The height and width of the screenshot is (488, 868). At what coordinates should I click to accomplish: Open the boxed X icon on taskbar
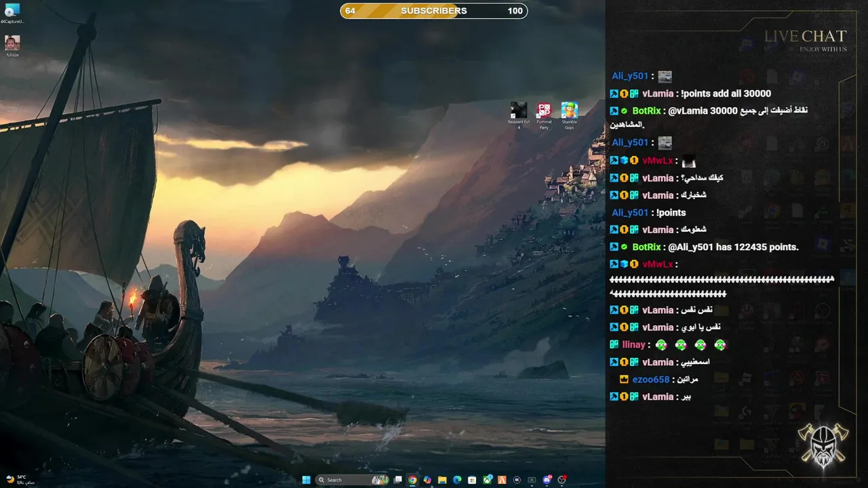coord(532,480)
